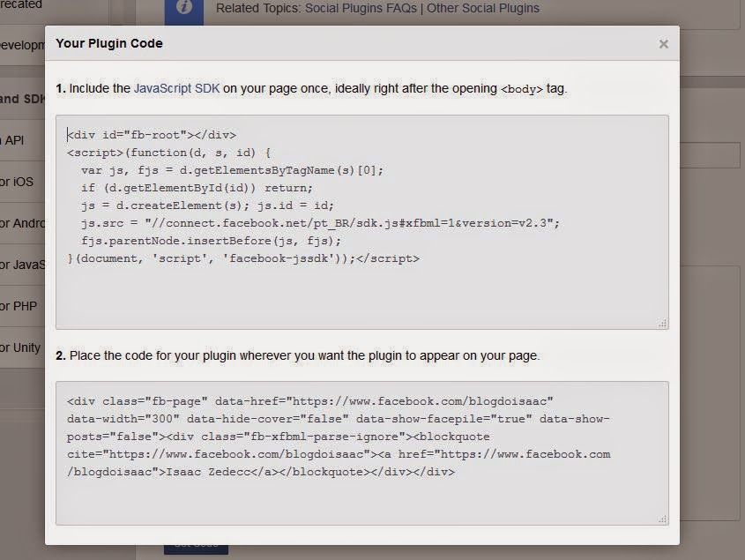This screenshot has height=560, width=745.
Task: Select the Android sidebar item
Action: 22,223
